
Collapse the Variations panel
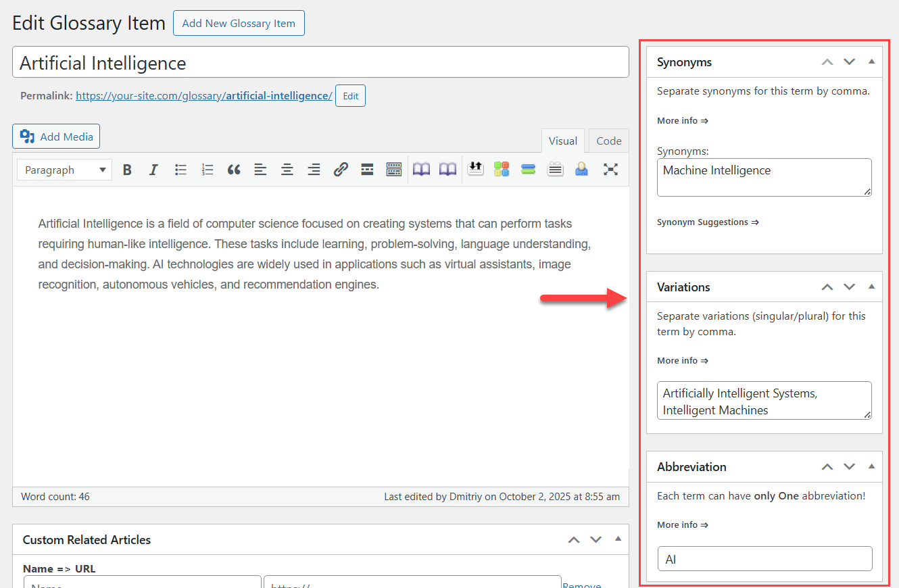point(871,287)
